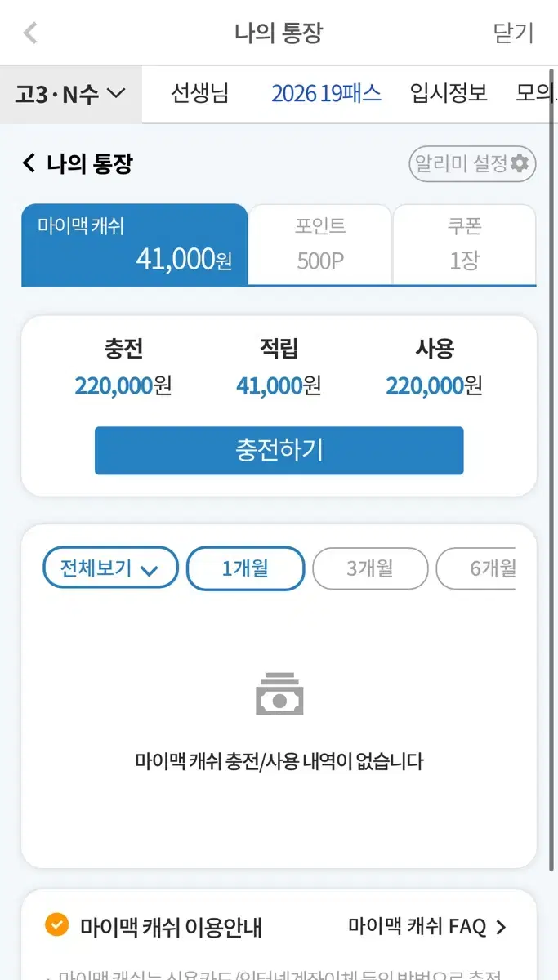This screenshot has width=558, height=980.
Task: Go to the 입시정보 menu item
Action: pyautogui.click(x=449, y=94)
